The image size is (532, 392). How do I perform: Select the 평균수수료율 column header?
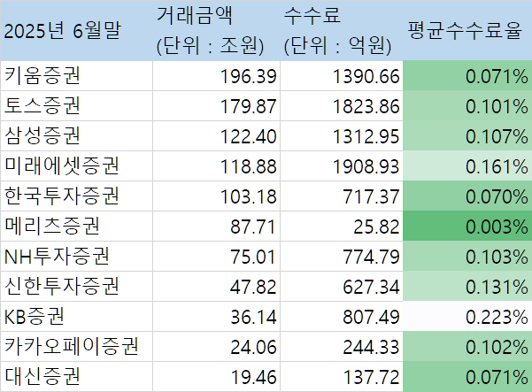click(467, 30)
